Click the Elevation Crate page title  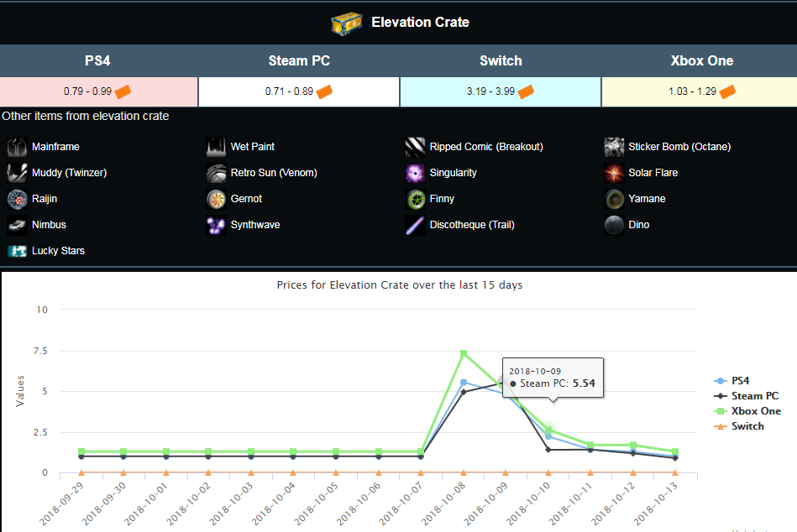[421, 23]
